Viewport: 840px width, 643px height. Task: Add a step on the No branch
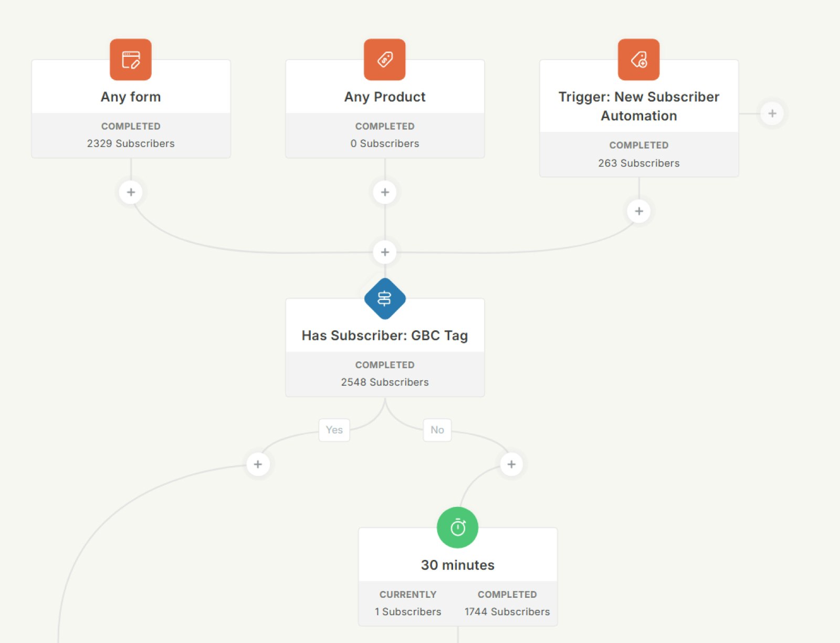[x=511, y=464]
